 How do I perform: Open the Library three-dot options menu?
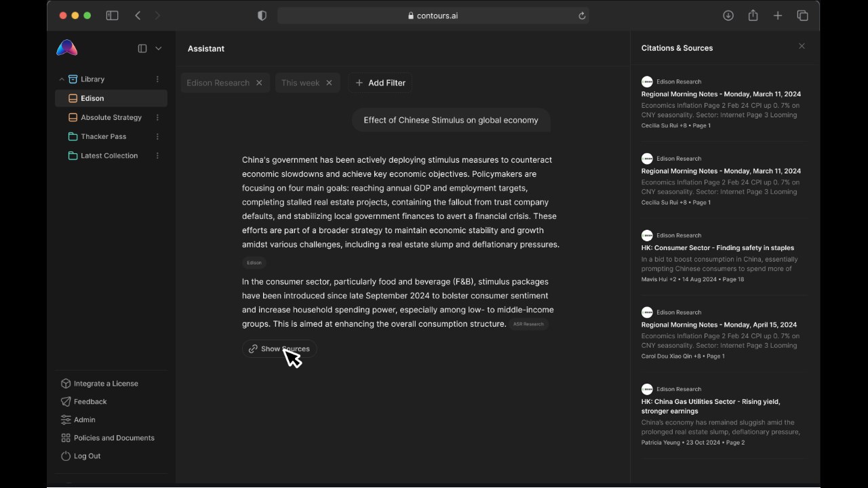point(157,79)
